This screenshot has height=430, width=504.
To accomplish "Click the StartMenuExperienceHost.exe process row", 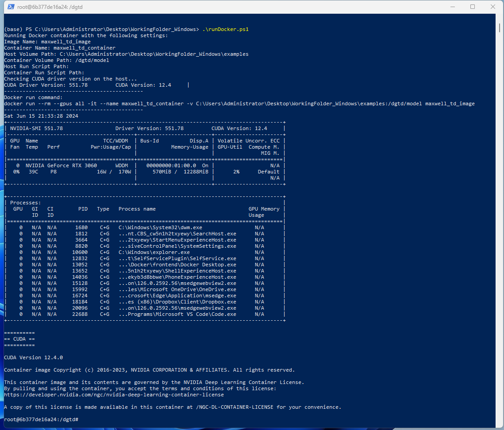I will point(145,240).
